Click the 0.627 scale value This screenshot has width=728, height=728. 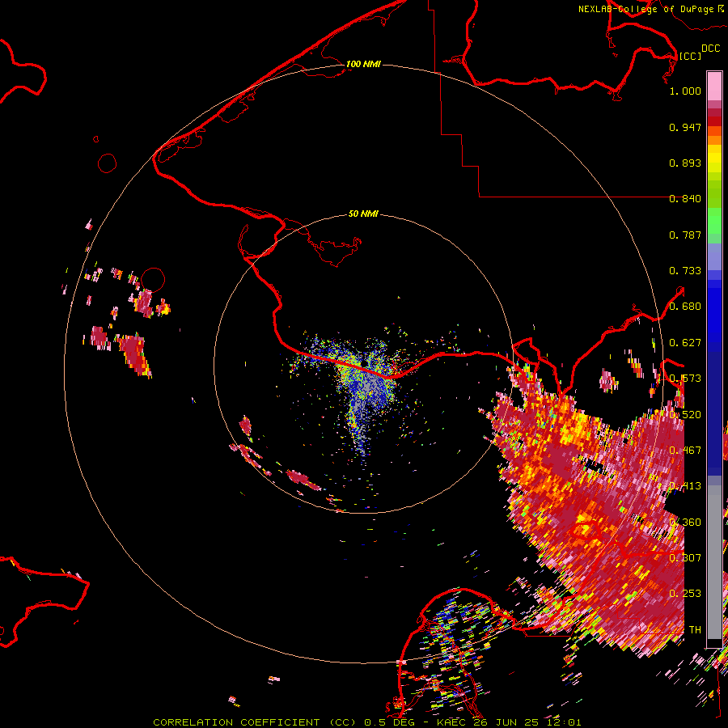[685, 343]
